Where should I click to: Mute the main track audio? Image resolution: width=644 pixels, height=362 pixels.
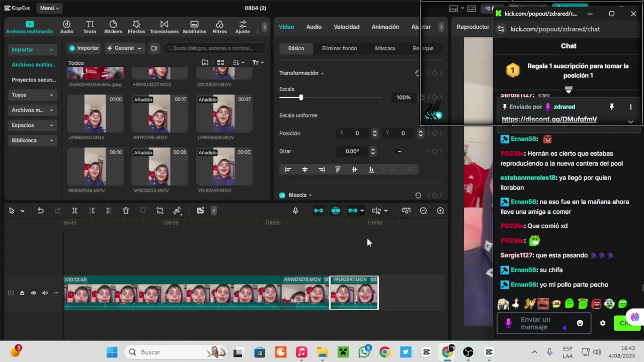coord(45,293)
